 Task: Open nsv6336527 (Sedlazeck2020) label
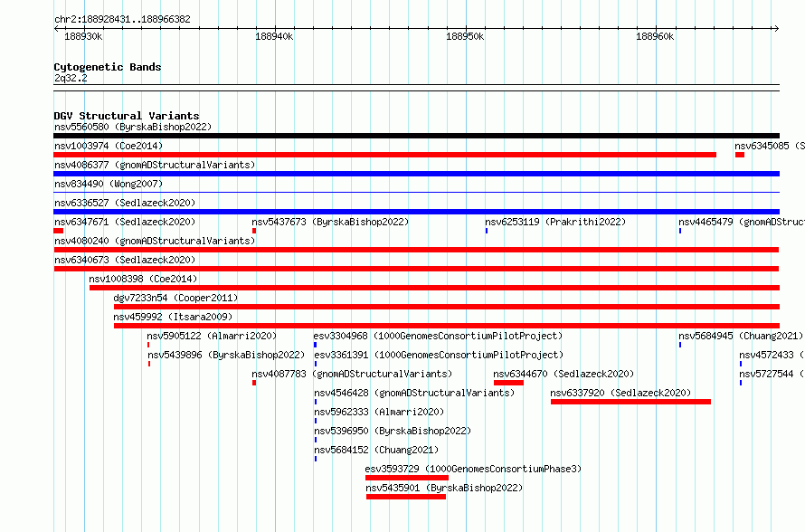click(125, 203)
